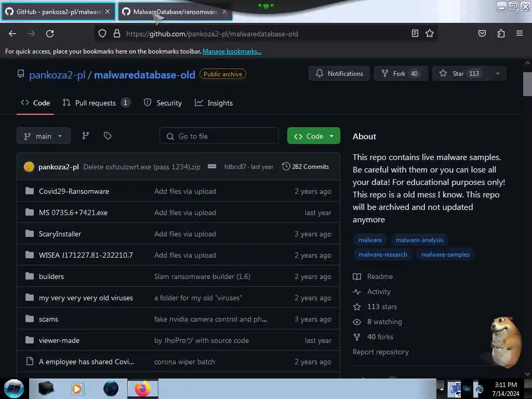Image resolution: width=532 pixels, height=399 pixels.
Task: Open the builders folder
Action: pos(51,276)
